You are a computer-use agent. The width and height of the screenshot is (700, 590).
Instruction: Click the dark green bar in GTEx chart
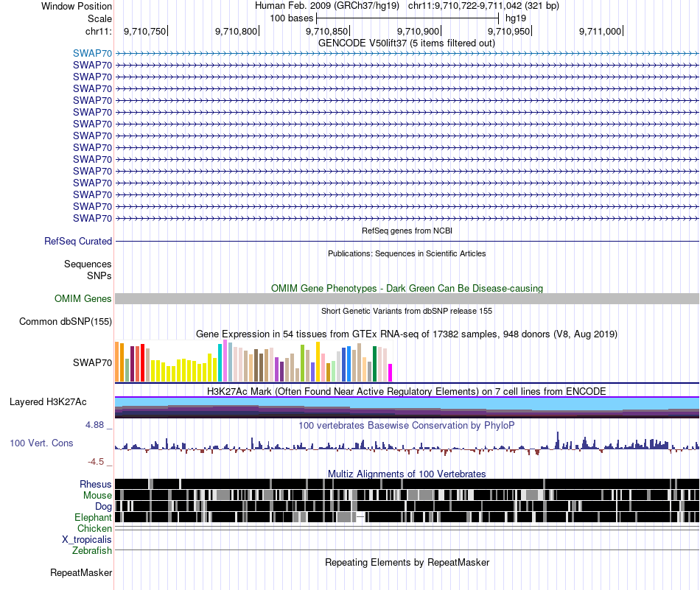(x=374, y=364)
